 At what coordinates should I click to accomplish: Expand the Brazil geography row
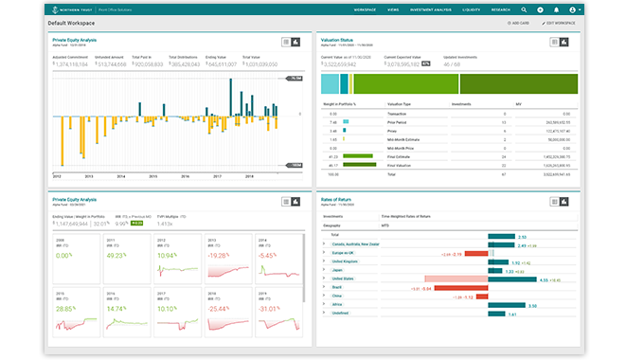tap(324, 287)
